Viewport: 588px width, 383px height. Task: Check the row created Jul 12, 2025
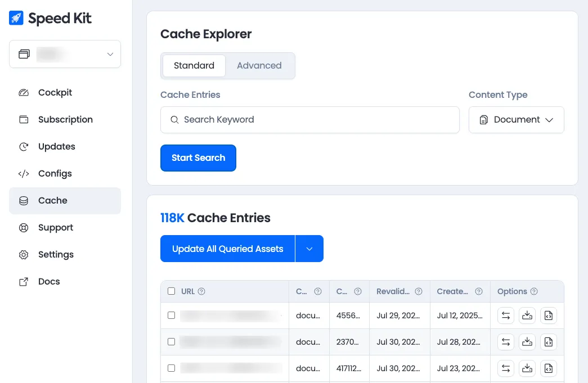coord(172,315)
